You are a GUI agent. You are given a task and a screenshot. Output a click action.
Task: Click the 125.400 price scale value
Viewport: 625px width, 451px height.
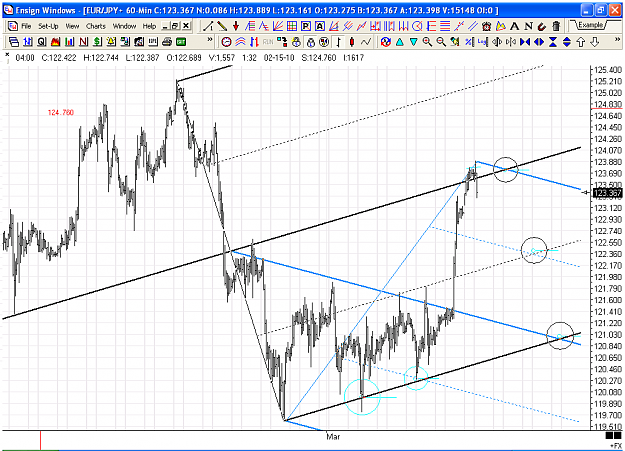[x=608, y=70]
